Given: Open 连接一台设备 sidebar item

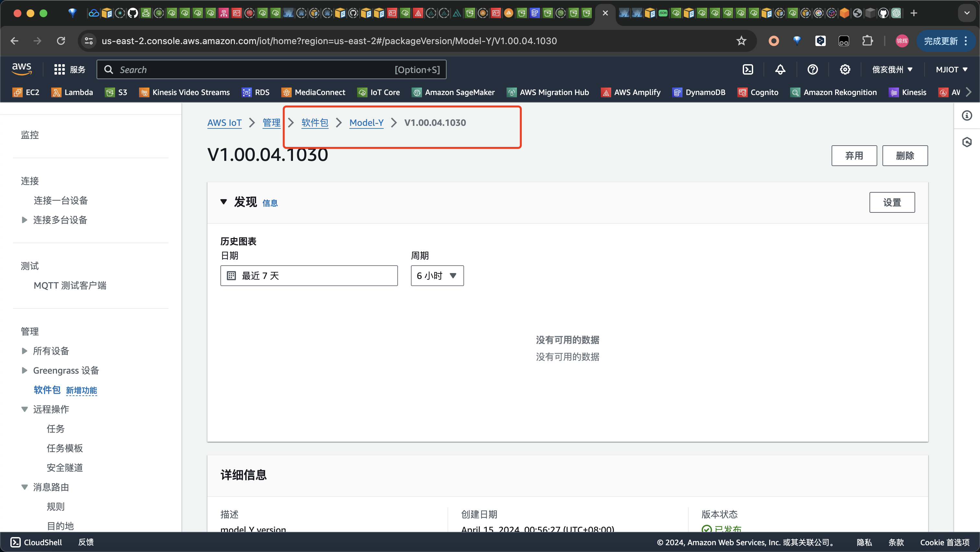Looking at the screenshot, I should pos(61,200).
